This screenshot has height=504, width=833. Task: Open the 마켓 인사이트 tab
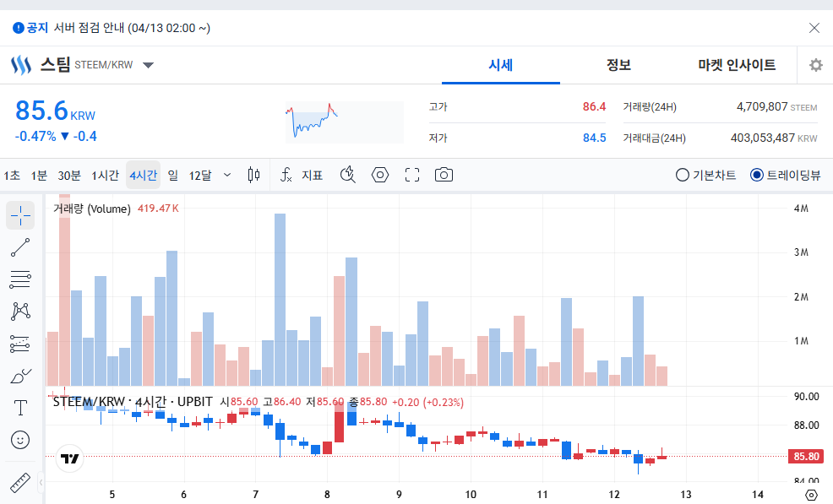point(737,65)
